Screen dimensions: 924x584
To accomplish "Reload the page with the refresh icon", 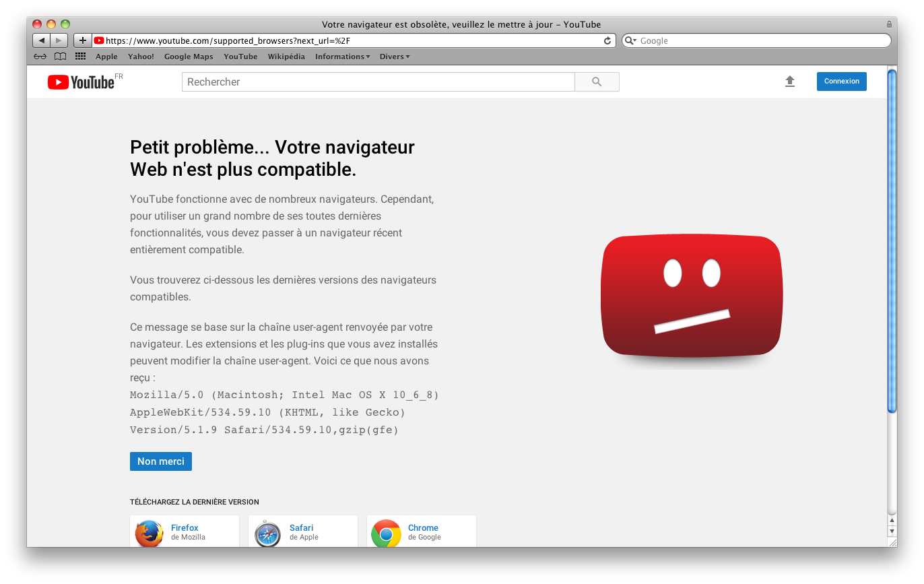I will point(607,40).
